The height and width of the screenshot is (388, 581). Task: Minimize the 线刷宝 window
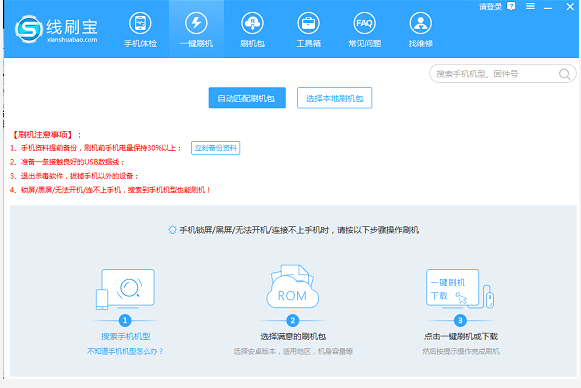pos(548,7)
